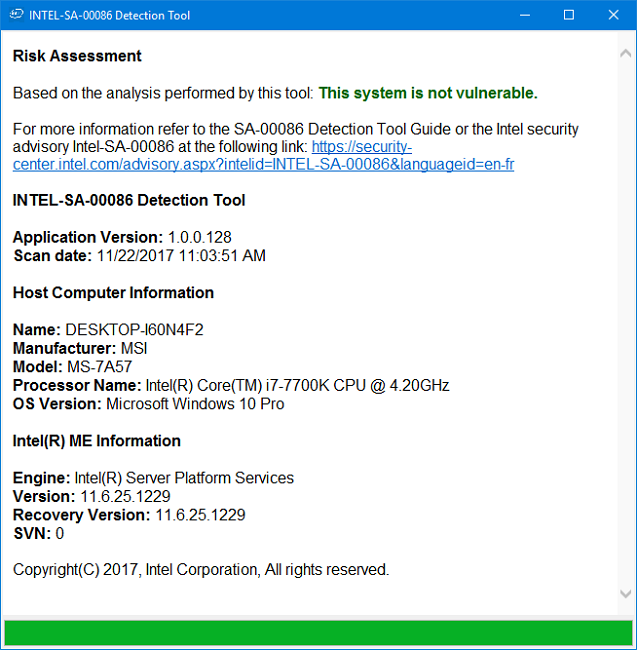This screenshot has height=650, width=637.
Task: Click the Application Version 1.0.0.128 value
Action: pyautogui.click(x=200, y=237)
